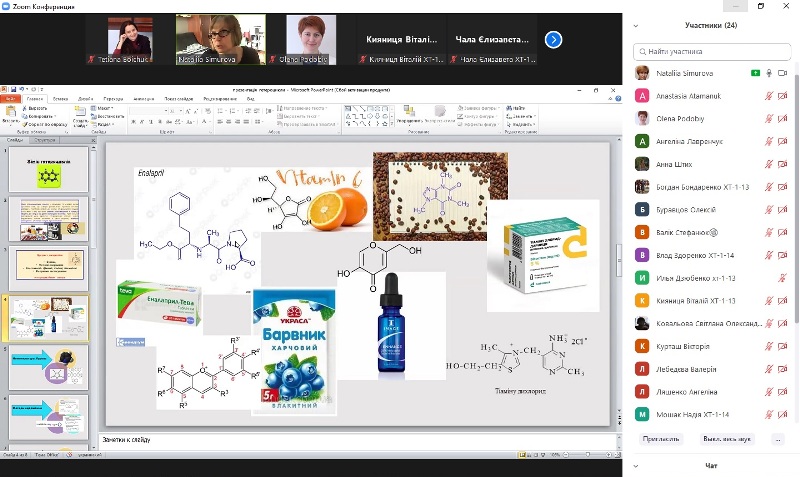Click the participants list vertical scrollbar
The image size is (800, 477).
796,199
